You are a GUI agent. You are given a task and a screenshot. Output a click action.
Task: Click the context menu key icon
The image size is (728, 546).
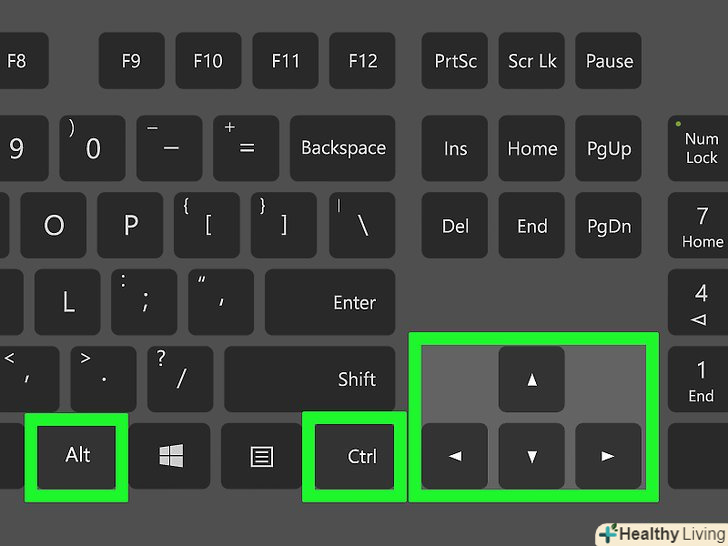[261, 456]
